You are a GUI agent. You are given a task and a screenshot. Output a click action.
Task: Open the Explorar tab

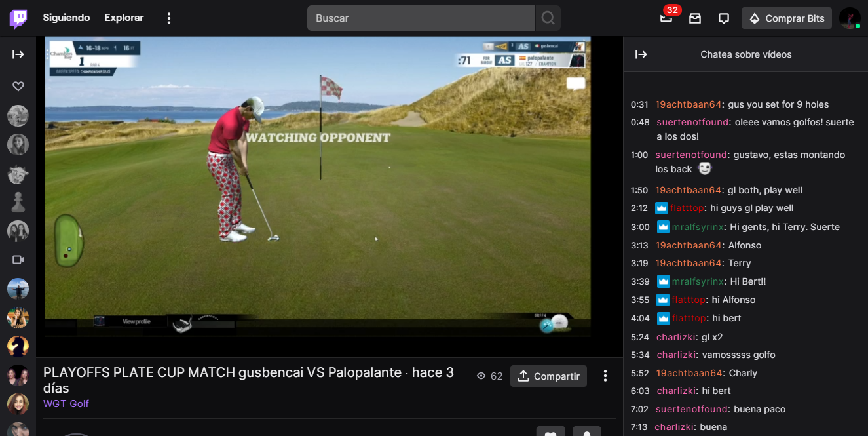click(124, 18)
